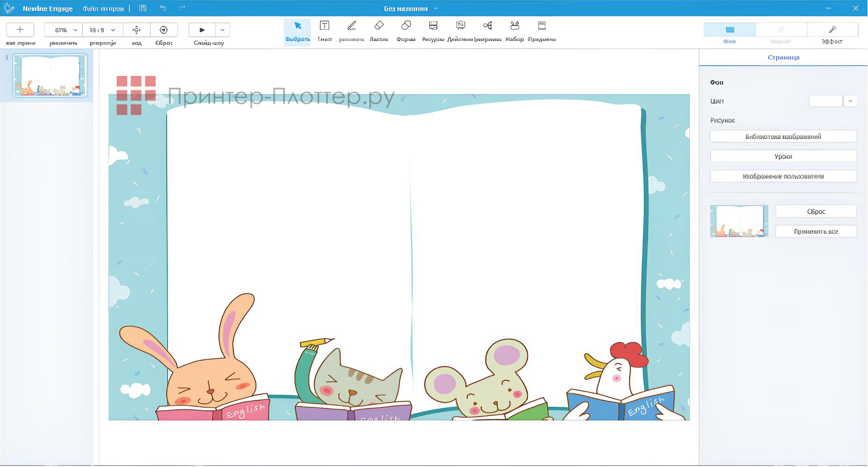Open the background color dropdown arrow
Screen dimensions: 868x467
850,101
